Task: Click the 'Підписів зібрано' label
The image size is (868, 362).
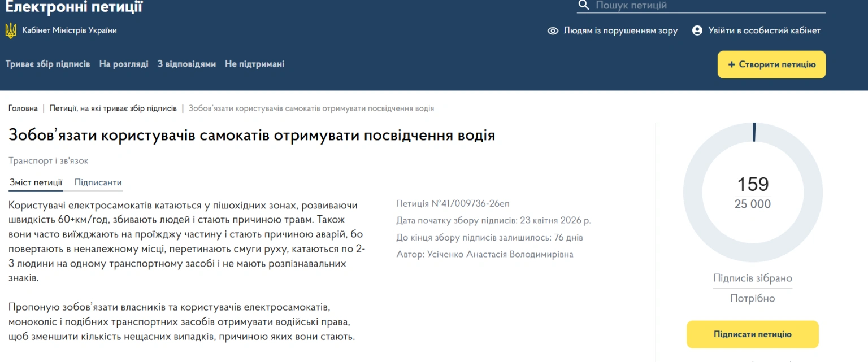Action: point(753,278)
